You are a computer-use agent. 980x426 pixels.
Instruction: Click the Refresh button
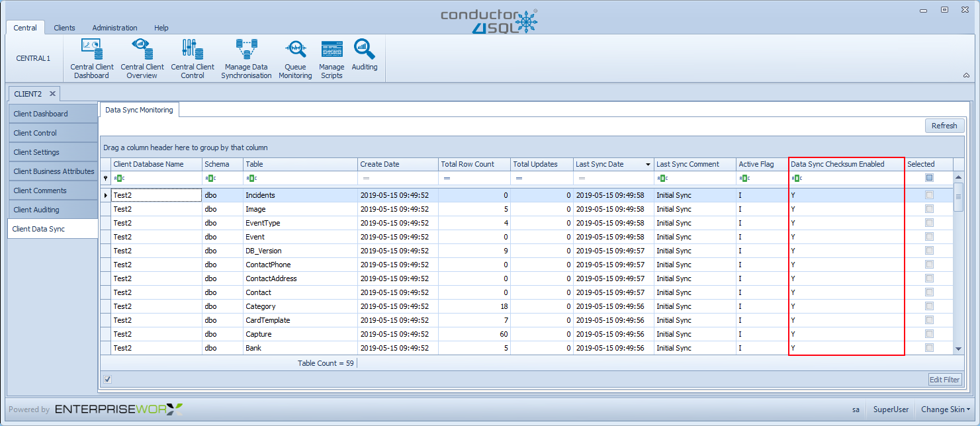944,126
